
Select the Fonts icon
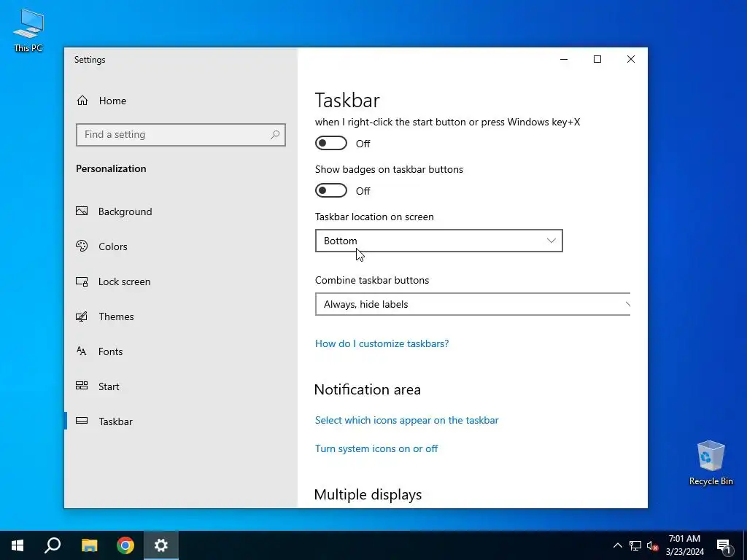click(82, 351)
